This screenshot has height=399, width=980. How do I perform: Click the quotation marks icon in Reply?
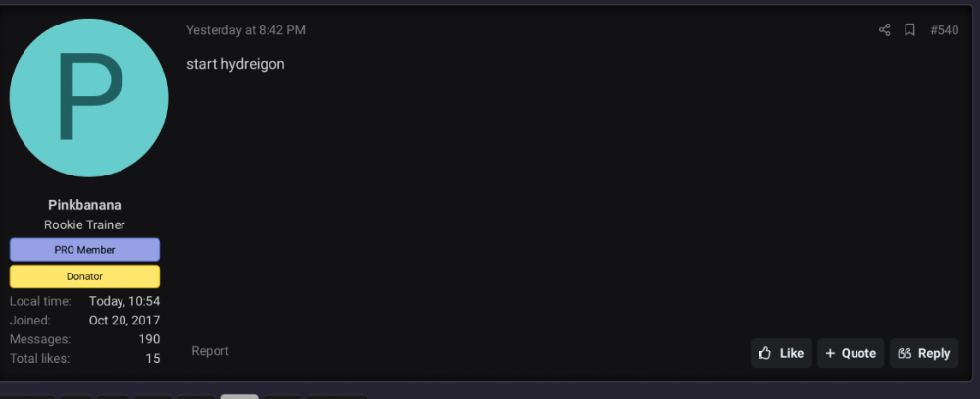click(905, 353)
